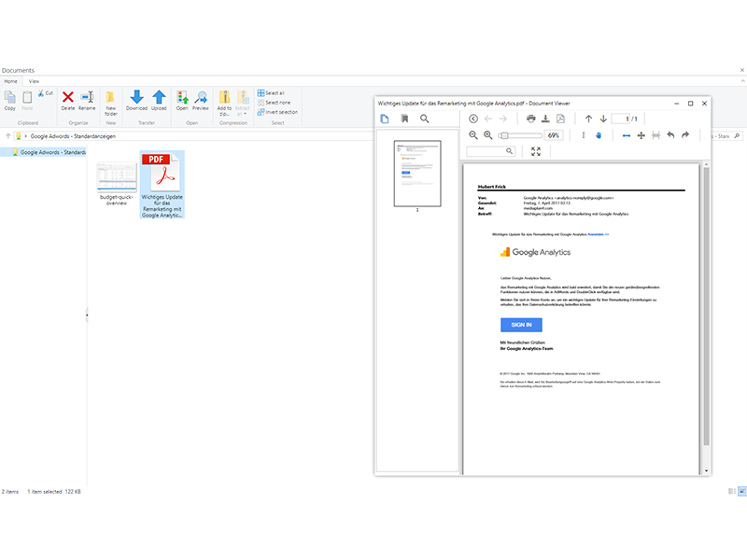Click the scroll down arrow in Document Viewer
This screenshot has width=747, height=560.
pos(707,471)
